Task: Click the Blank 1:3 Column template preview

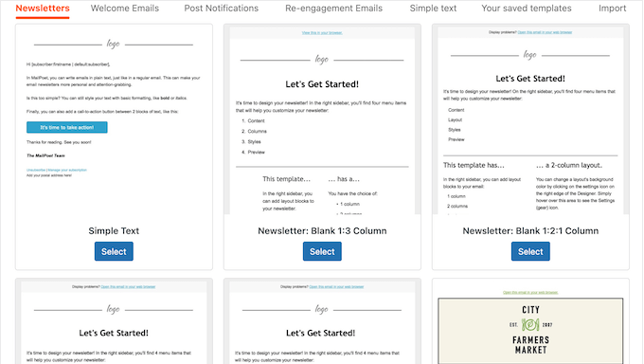Action: [322, 120]
